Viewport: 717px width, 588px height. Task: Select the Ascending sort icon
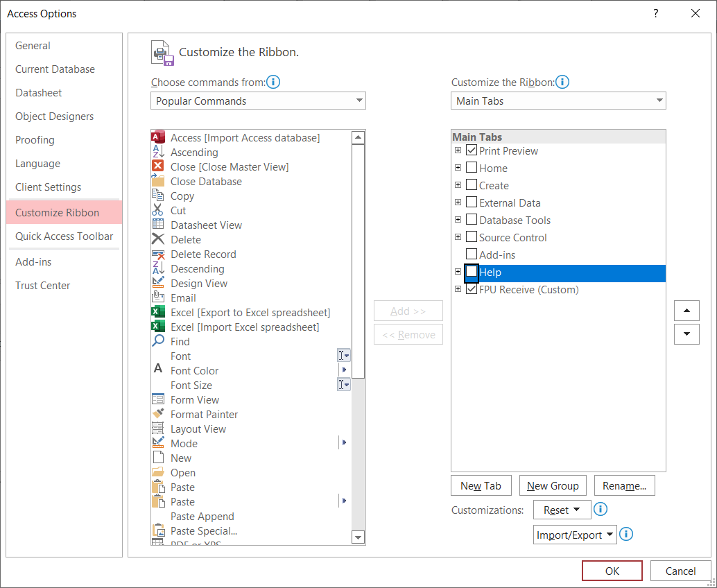tap(158, 153)
